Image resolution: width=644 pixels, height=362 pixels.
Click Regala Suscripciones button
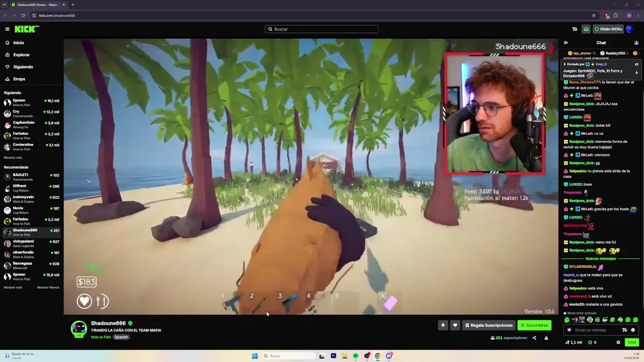[489, 325]
